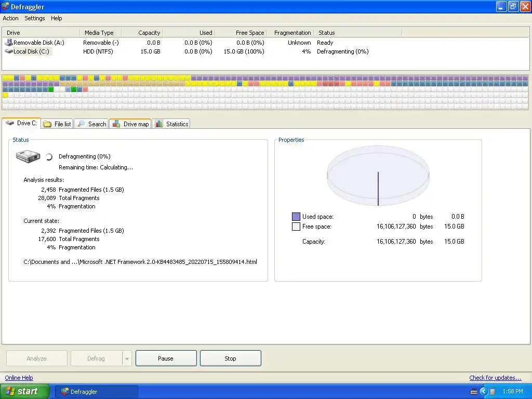Click the Start button
The height and width of the screenshot is (399, 532).
[x=25, y=391]
